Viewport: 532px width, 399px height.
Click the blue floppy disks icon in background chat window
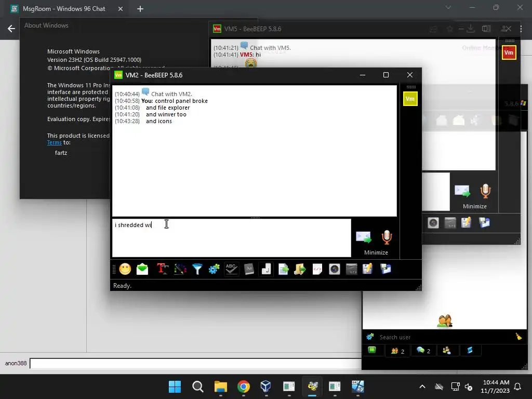click(484, 223)
